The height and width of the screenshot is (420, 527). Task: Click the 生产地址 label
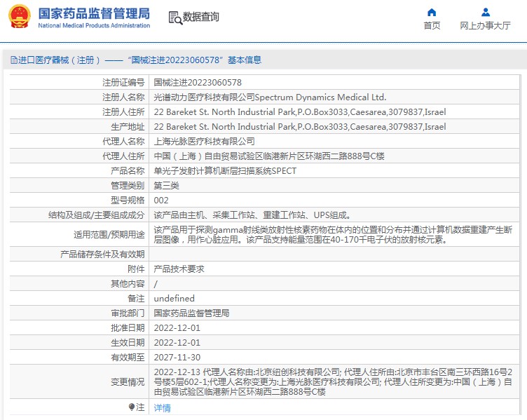(128, 127)
